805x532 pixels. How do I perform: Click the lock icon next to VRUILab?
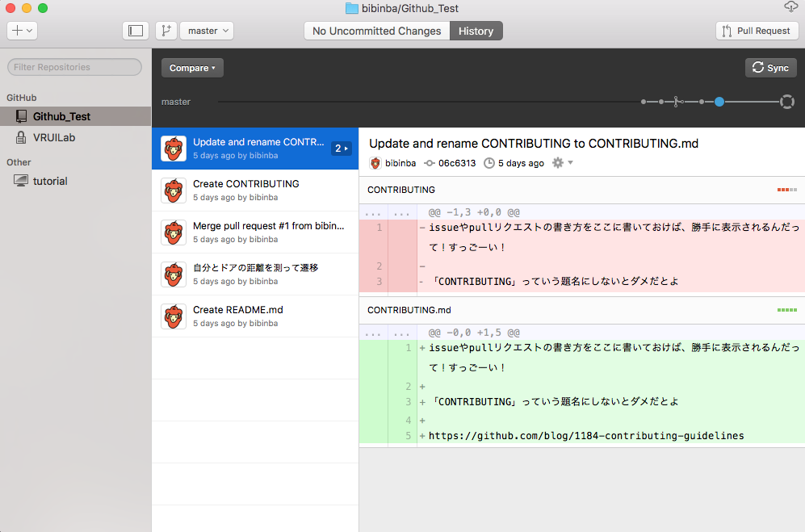coord(21,137)
